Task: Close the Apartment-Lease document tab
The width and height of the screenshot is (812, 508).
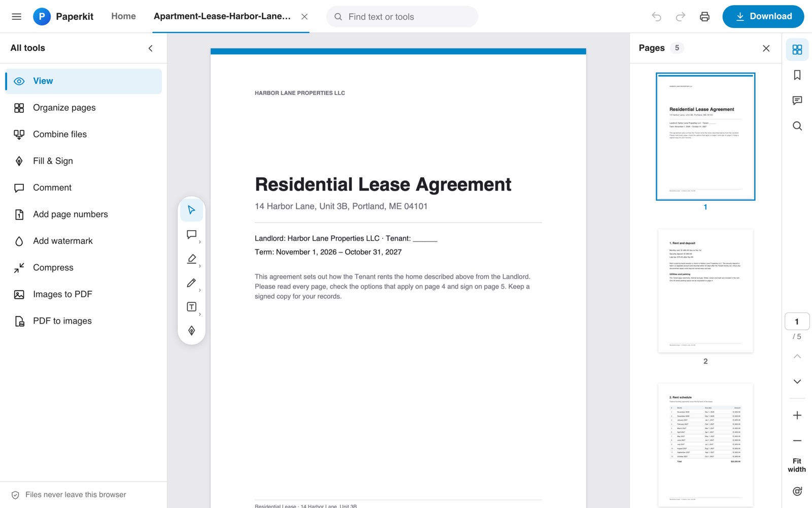Action: [304, 17]
